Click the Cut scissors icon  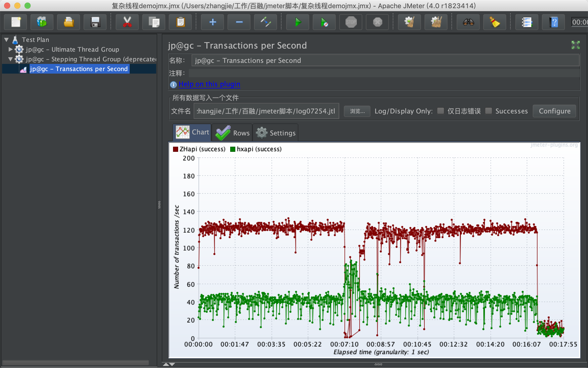(127, 22)
